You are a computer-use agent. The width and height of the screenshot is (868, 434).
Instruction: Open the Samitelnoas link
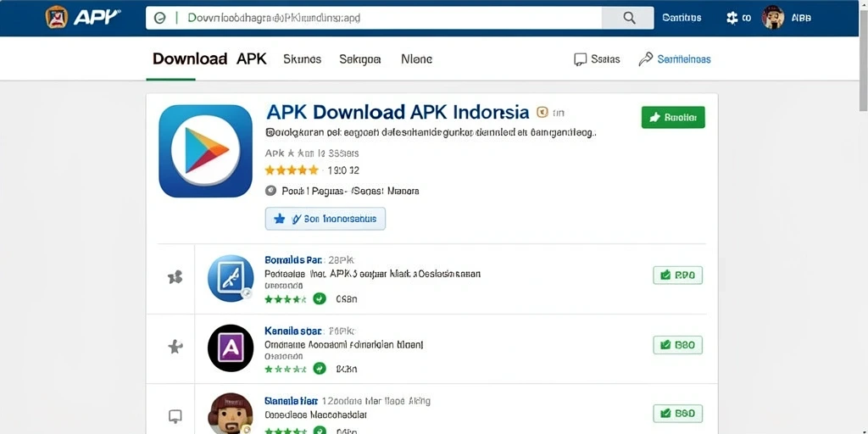[684, 59]
